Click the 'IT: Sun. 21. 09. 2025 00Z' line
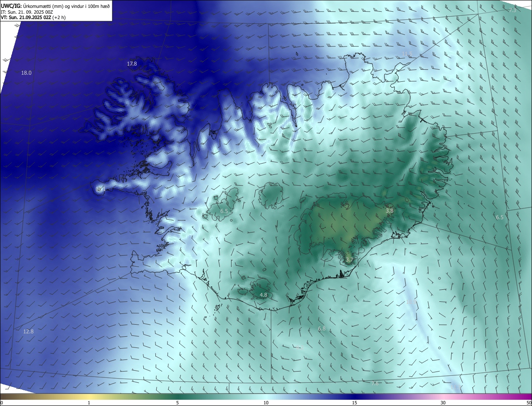This screenshot has height=406, width=532. coord(27,12)
